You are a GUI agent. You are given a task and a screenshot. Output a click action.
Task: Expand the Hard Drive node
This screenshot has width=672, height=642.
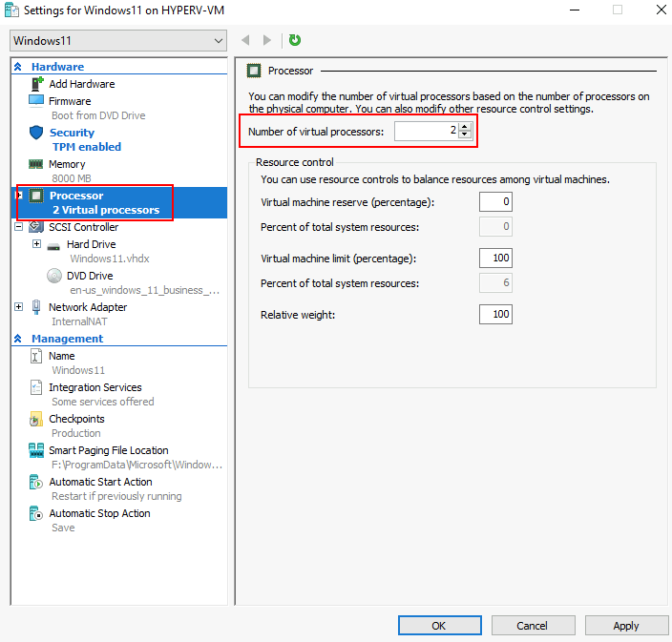point(37,243)
